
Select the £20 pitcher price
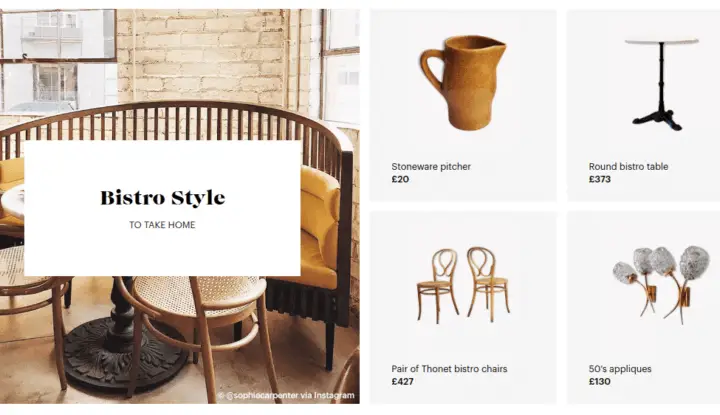tap(400, 179)
